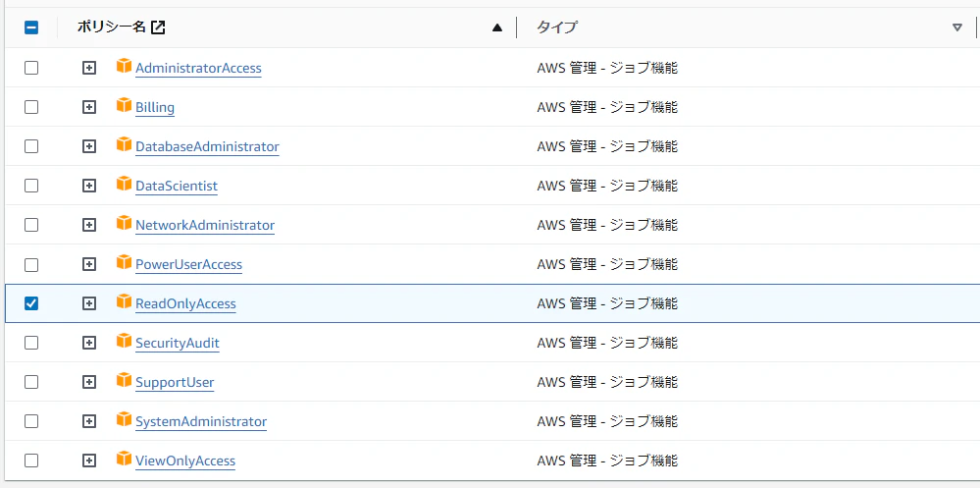Open the Billing policy link
The image size is (980, 488).
tap(155, 107)
